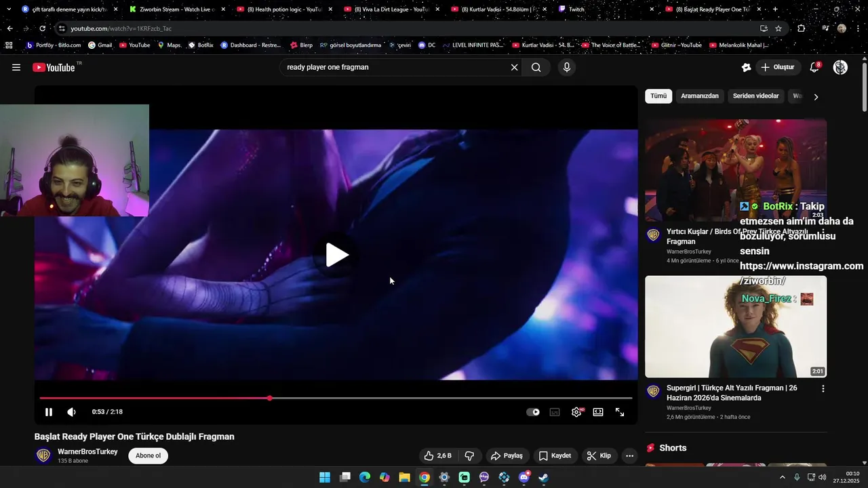
Task: Toggle subtitles/captions in the player
Action: tap(555, 412)
